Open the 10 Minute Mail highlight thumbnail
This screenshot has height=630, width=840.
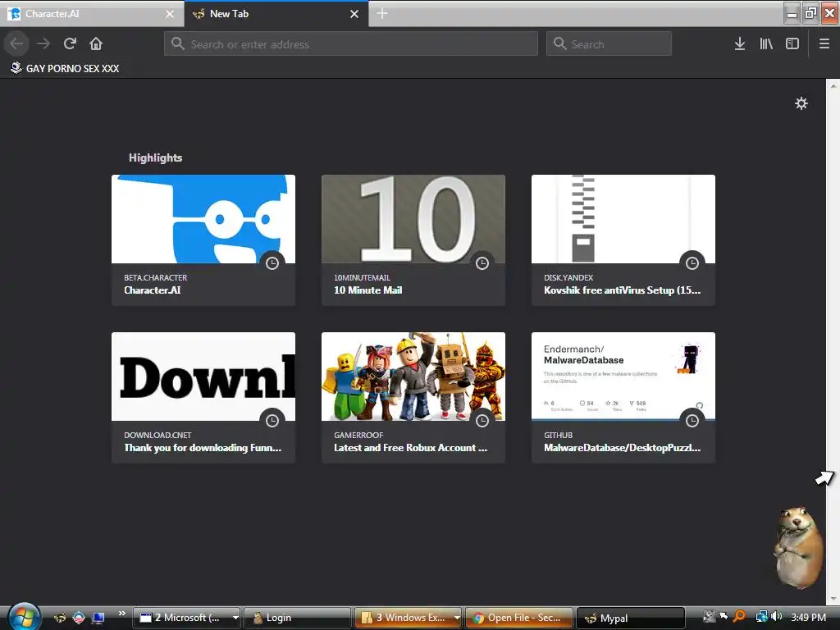coord(413,218)
